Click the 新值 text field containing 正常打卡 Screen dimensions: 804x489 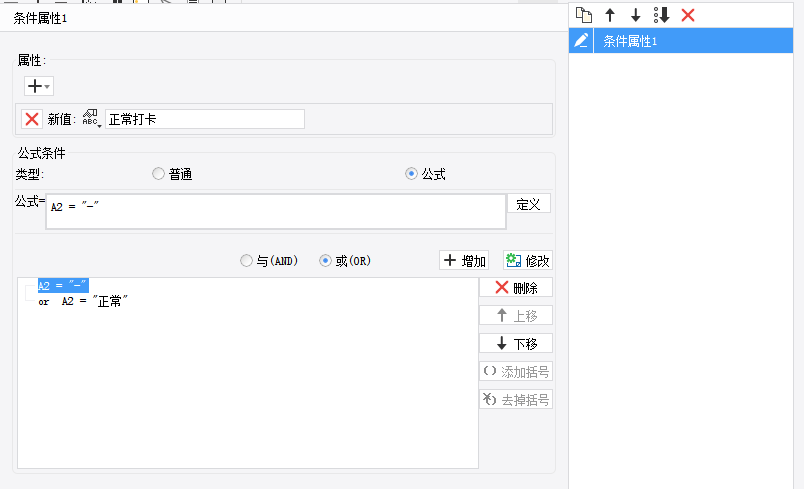point(204,119)
